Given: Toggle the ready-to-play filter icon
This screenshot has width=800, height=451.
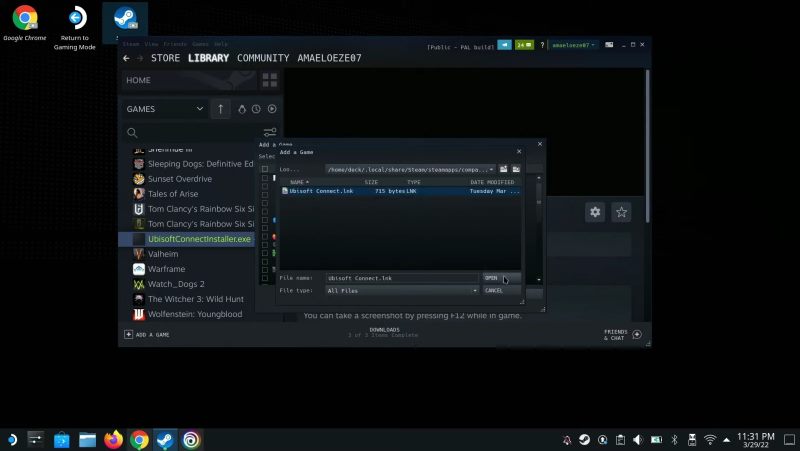Looking at the screenshot, I should [272, 109].
